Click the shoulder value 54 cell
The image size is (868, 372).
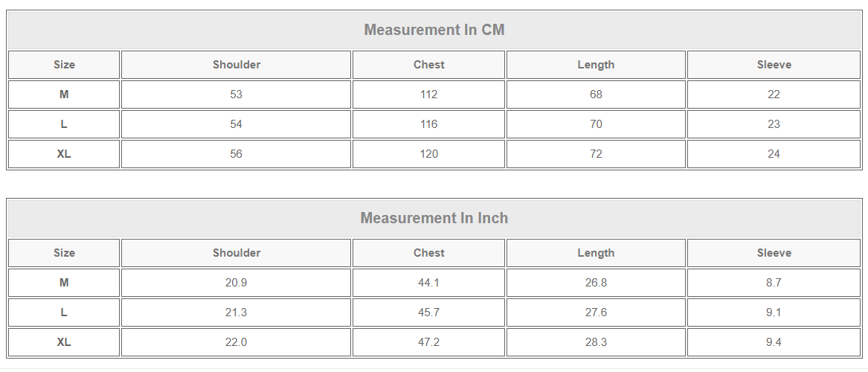pyautogui.click(x=237, y=124)
